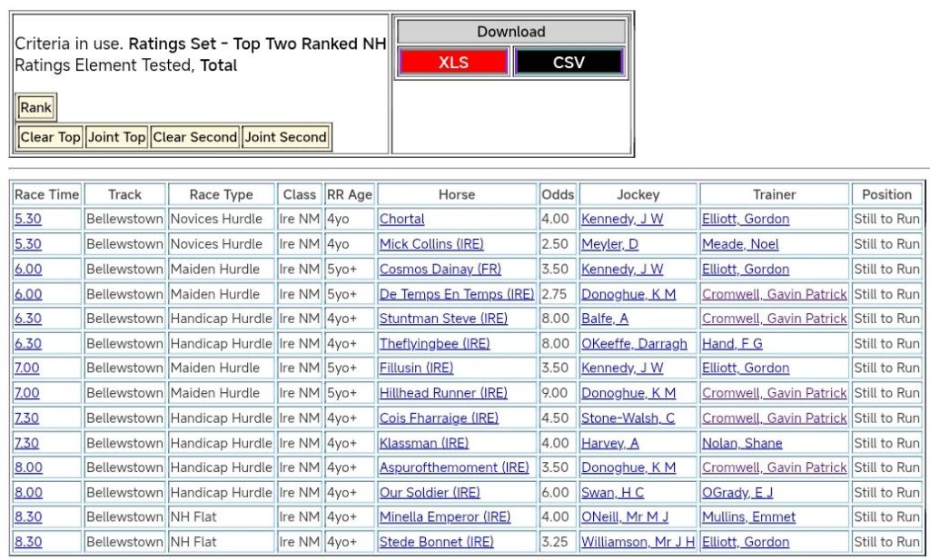Open Minella Emperor (IRE) horse link
The height and width of the screenshot is (560, 930).
click(x=445, y=517)
